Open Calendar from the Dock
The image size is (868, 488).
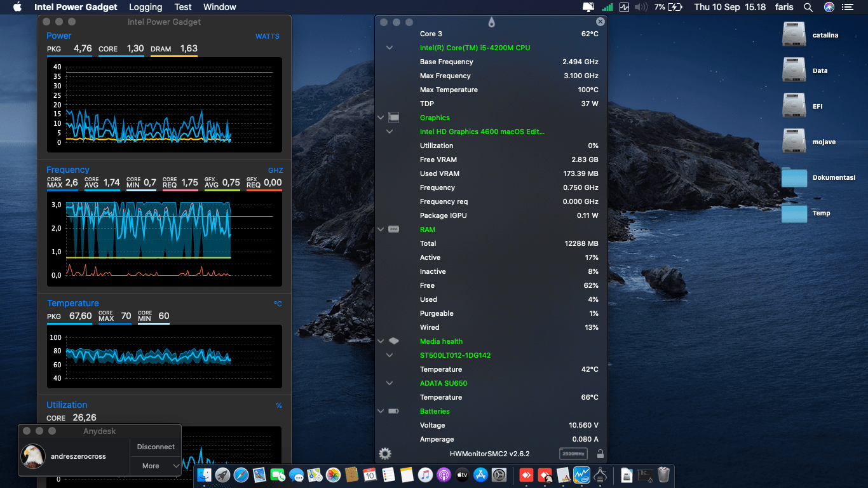point(370,475)
